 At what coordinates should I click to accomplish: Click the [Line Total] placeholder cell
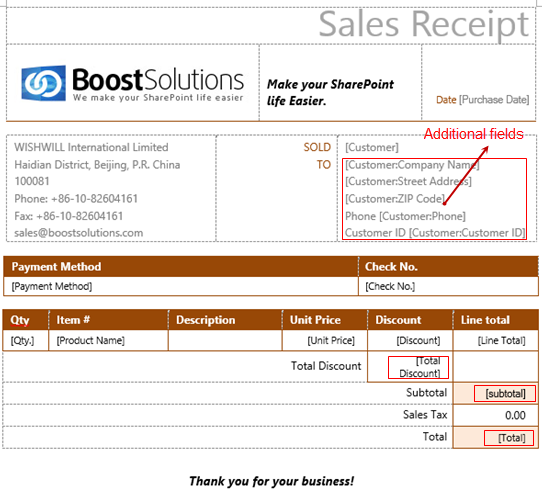pyautogui.click(x=496, y=341)
